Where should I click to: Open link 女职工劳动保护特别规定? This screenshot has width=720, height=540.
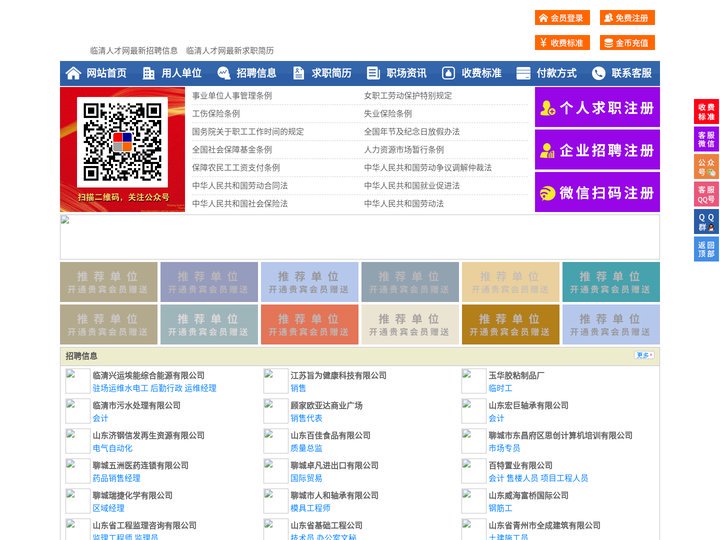click(x=408, y=96)
